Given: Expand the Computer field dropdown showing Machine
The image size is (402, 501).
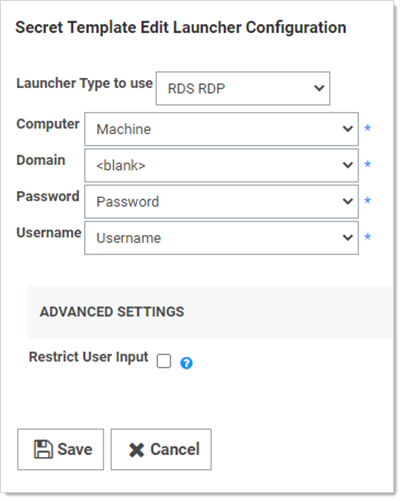Looking at the screenshot, I should [221, 129].
